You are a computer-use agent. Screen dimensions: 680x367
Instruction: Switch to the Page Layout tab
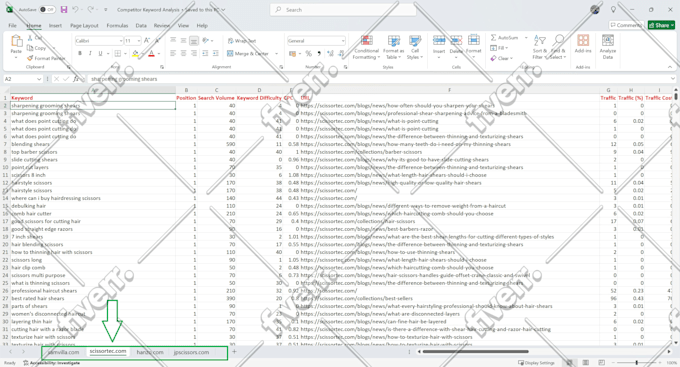(x=84, y=26)
